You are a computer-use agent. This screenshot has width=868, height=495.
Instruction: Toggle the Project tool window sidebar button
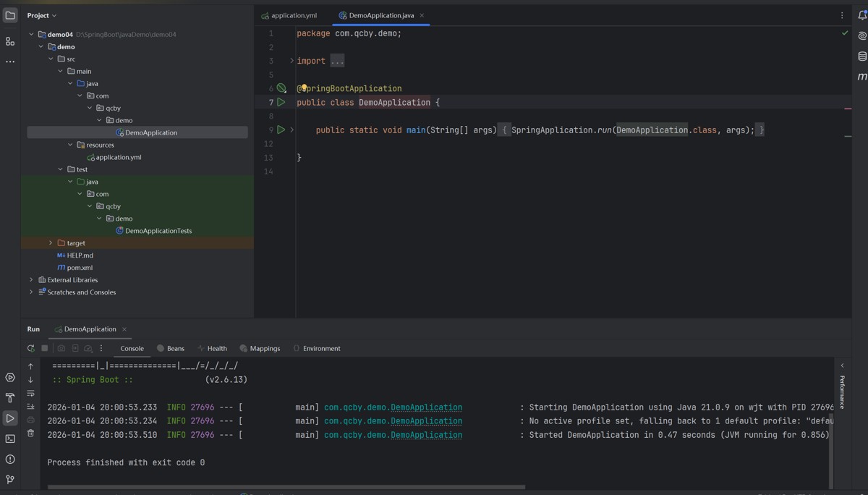[x=10, y=15]
